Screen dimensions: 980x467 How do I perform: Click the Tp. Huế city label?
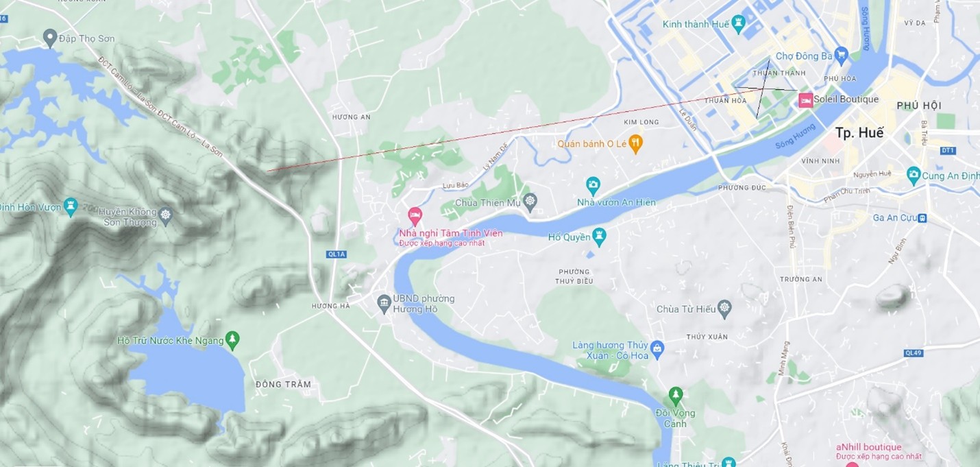point(859,133)
